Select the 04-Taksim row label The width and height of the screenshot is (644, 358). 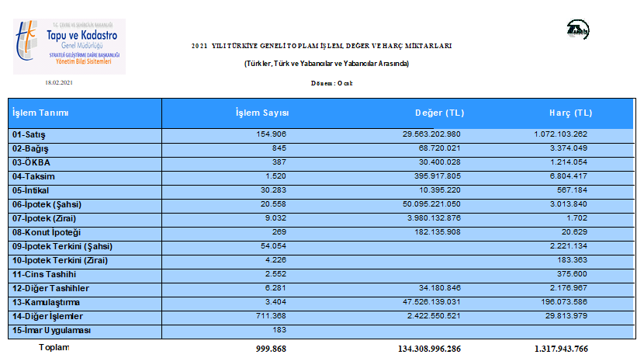click(33, 176)
